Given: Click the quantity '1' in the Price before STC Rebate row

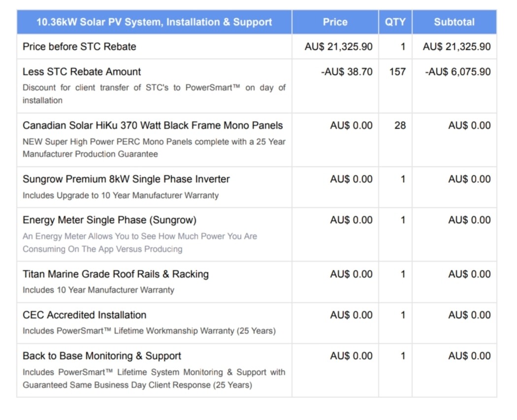Looking at the screenshot, I should (403, 46).
